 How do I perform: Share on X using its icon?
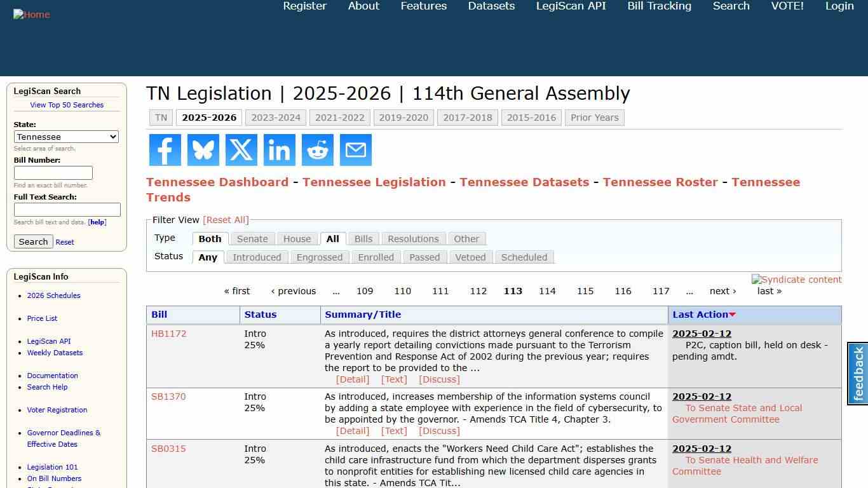[x=241, y=150]
